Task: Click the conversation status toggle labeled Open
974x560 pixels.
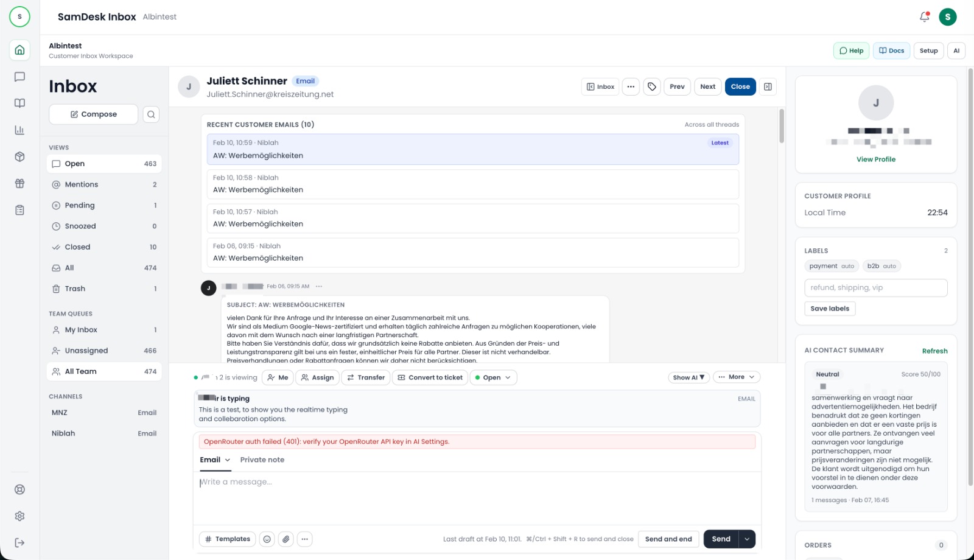Action: tap(493, 377)
